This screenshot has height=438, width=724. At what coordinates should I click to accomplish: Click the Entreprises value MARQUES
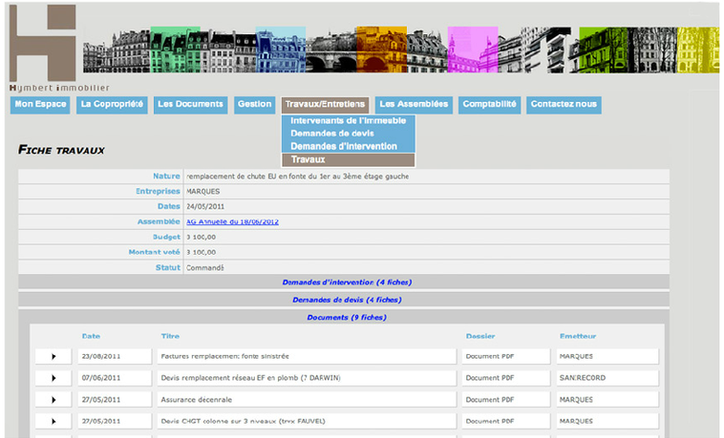click(203, 192)
